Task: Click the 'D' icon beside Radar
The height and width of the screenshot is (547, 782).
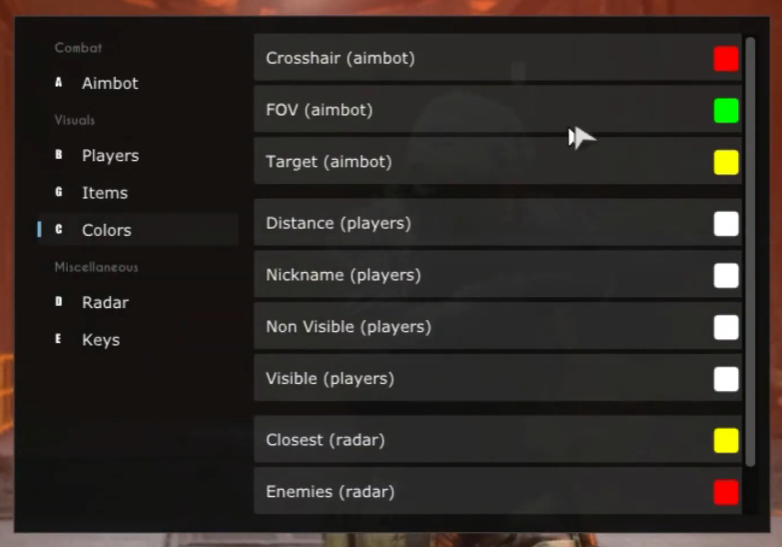Action: pyautogui.click(x=58, y=302)
